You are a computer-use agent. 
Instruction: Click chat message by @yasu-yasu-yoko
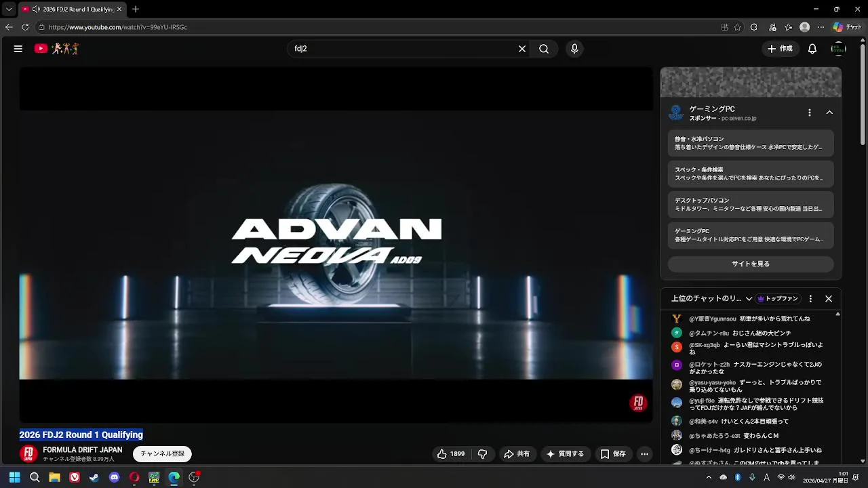[x=749, y=386]
